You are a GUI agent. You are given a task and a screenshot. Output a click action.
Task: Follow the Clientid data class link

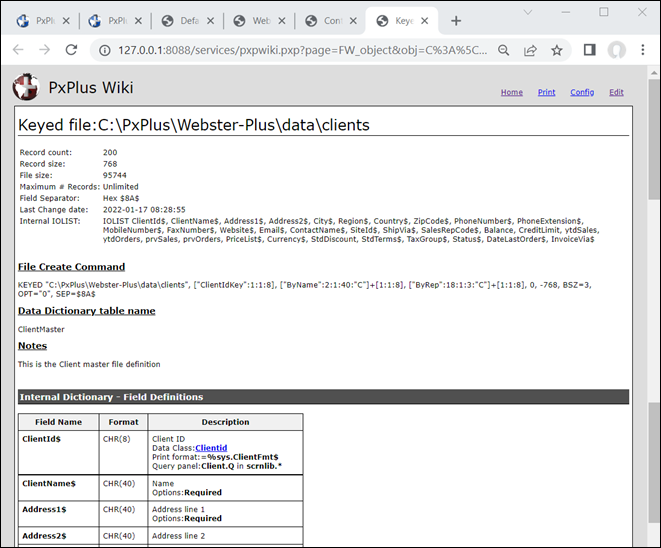tap(211, 448)
